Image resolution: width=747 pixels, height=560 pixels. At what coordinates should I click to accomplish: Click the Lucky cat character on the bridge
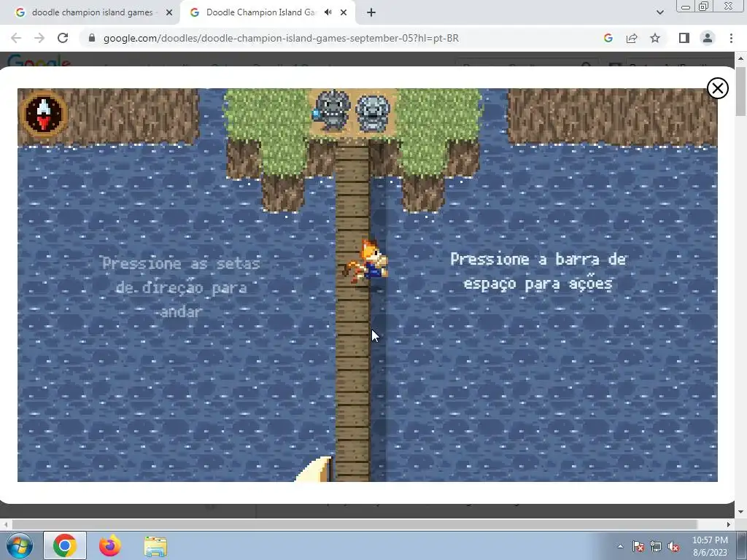(x=367, y=262)
